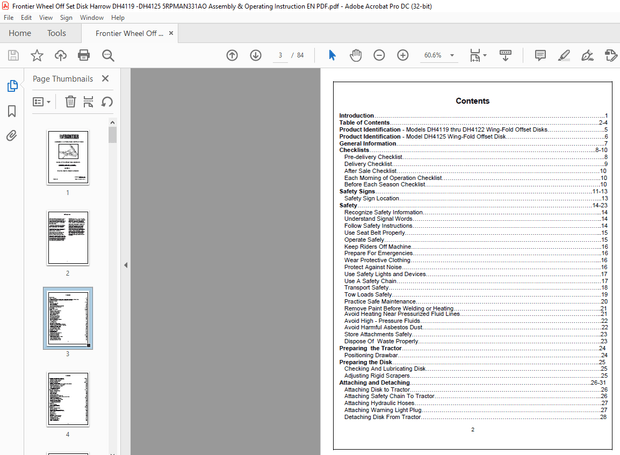620x455 pixels.
Task: Click the current page number field
Action: 280,55
